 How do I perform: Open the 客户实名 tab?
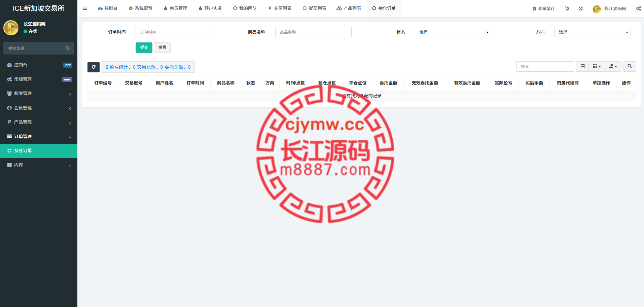tap(210, 8)
